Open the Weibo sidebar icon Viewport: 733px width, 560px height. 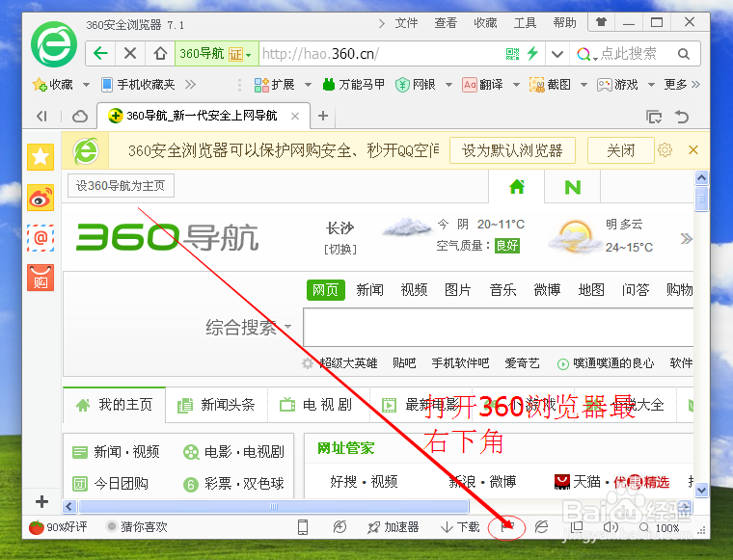click(x=41, y=198)
